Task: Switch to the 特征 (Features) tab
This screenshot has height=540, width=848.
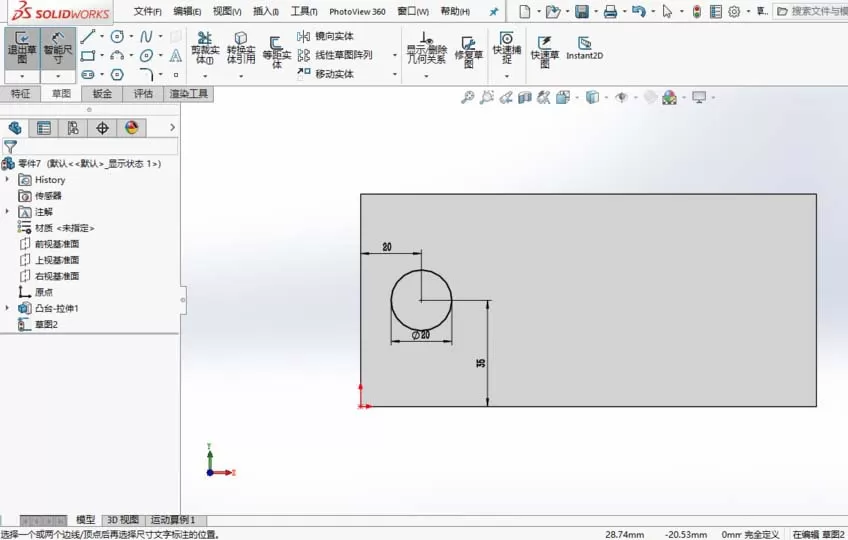Action: pyautogui.click(x=21, y=94)
